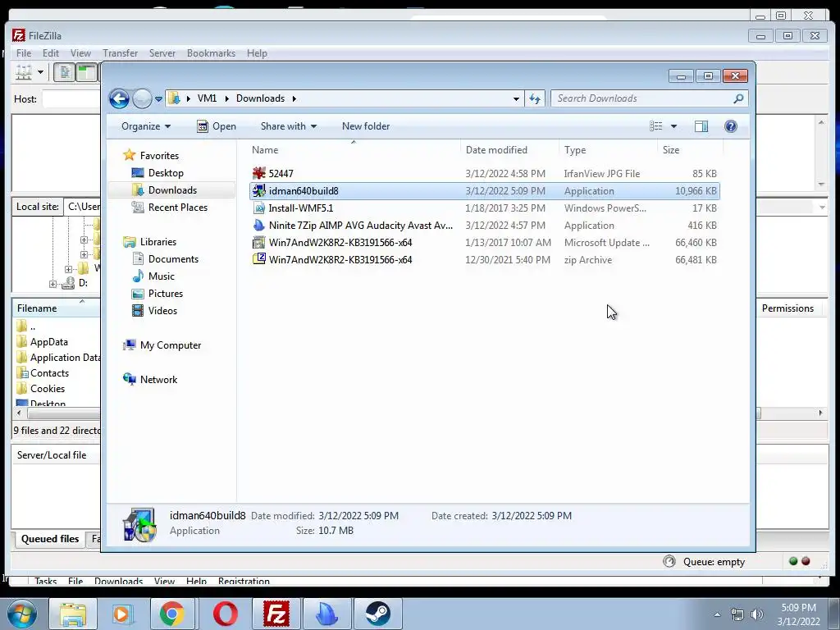Click New folder button
This screenshot has width=840, height=630.
point(366,126)
